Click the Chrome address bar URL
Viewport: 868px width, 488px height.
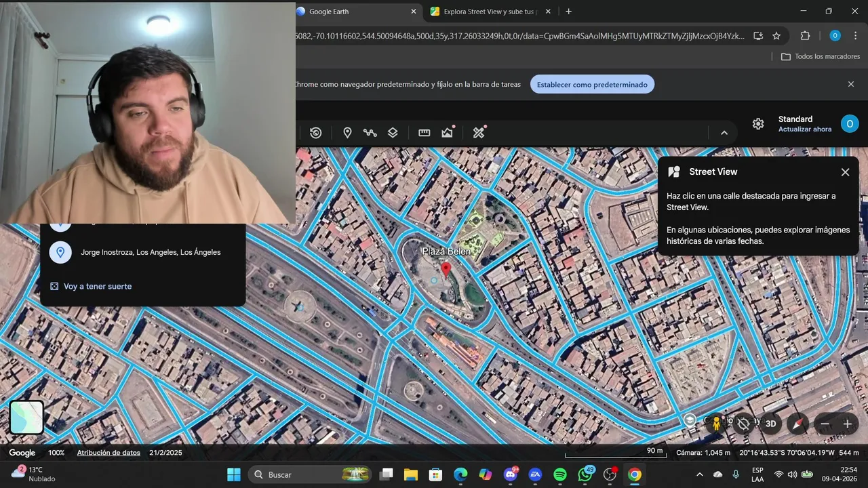point(519,36)
